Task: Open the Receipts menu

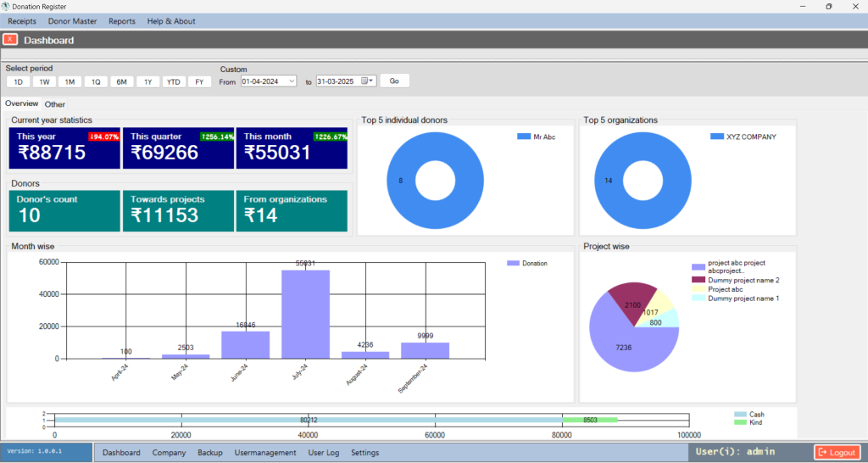Action: click(x=22, y=21)
